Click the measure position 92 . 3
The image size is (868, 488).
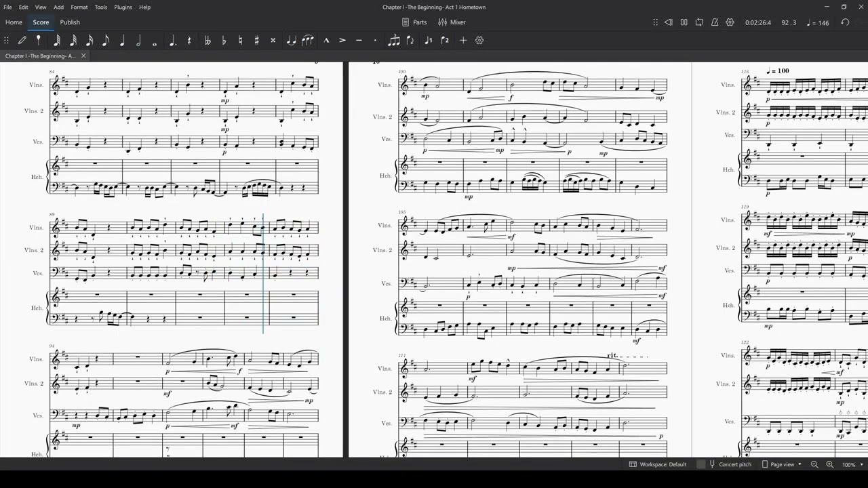tap(789, 22)
